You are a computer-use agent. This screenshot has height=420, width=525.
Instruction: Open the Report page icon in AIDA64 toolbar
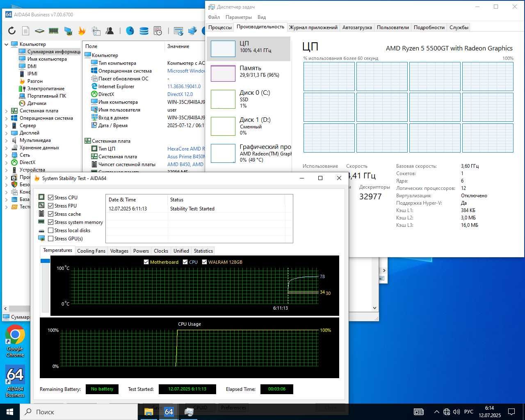tap(25, 30)
